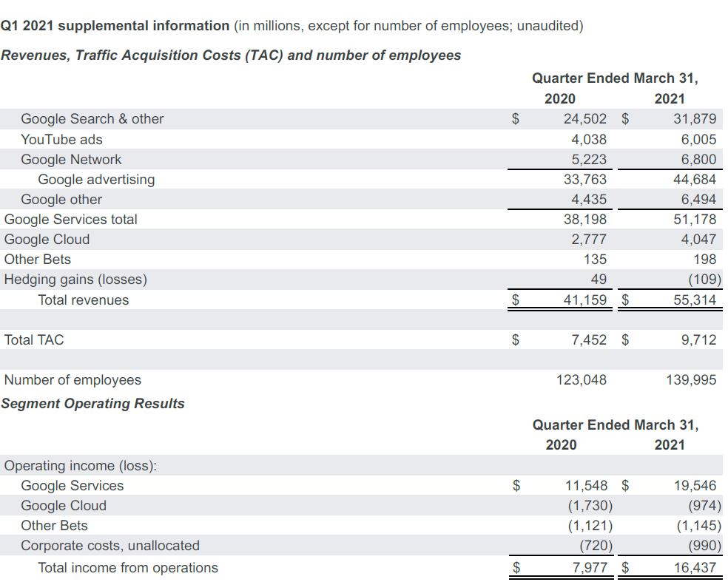Click the Hedging gains (losses) label
Viewport: 728px width, 582px height.
click(x=75, y=280)
